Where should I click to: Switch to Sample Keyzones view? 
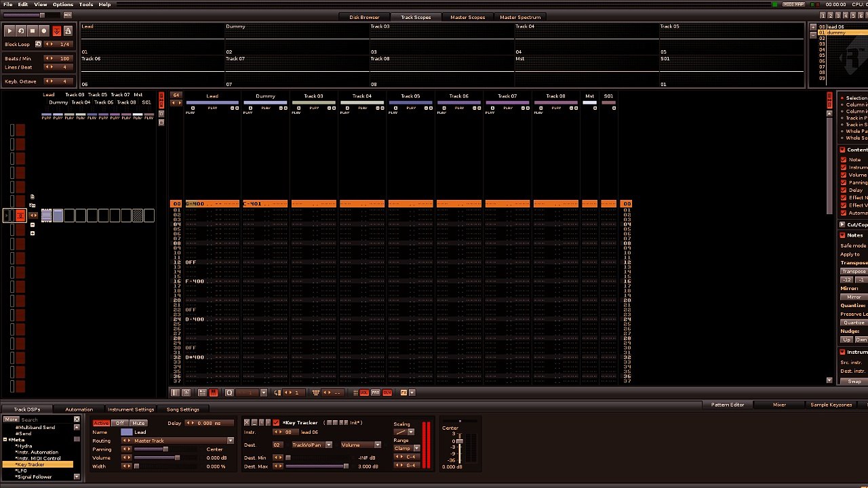pyautogui.click(x=831, y=405)
